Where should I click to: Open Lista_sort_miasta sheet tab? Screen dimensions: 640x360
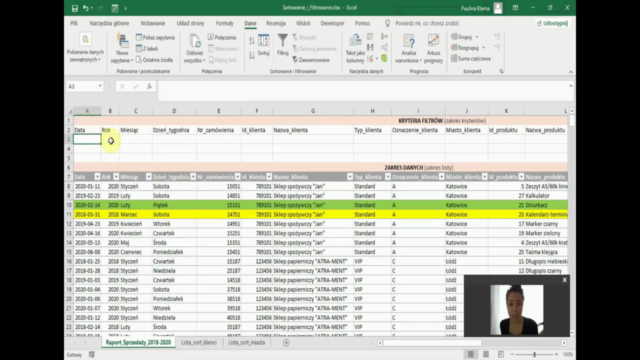coord(247,342)
